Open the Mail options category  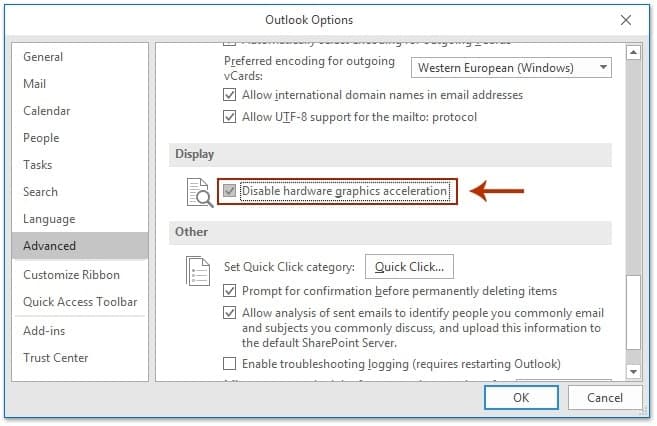pos(35,84)
